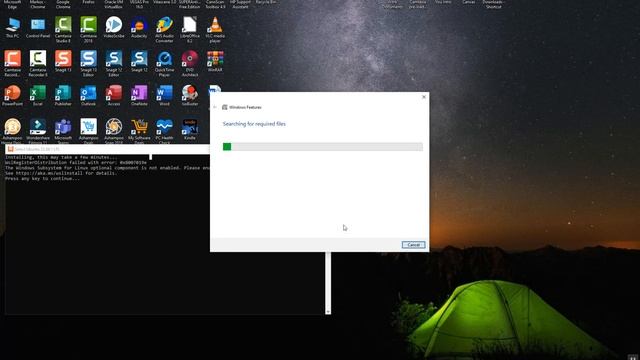Close the Windows Features dialog
The height and width of the screenshot is (360, 640).
pyautogui.click(x=424, y=97)
